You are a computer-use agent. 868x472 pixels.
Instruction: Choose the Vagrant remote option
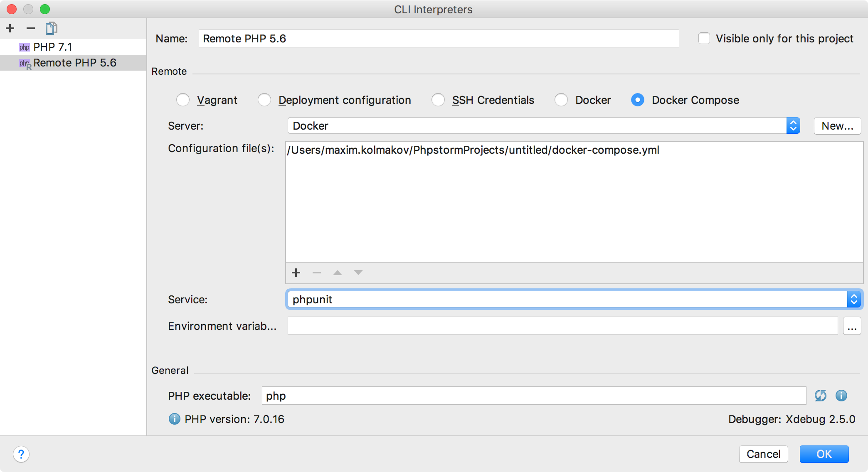click(183, 100)
